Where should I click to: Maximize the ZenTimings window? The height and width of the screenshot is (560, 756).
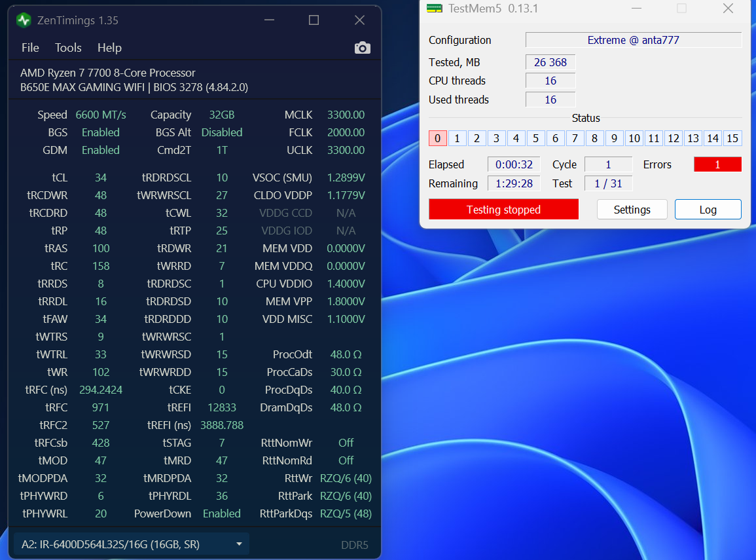[x=314, y=20]
